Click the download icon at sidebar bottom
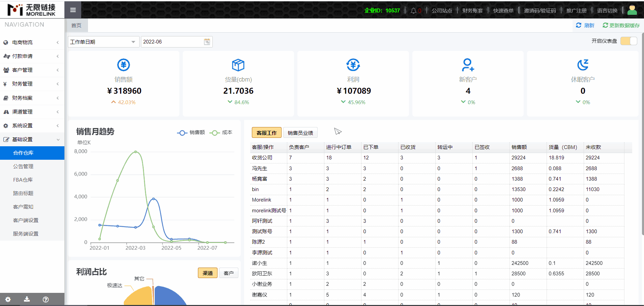This screenshot has width=644, height=306. tap(27, 299)
